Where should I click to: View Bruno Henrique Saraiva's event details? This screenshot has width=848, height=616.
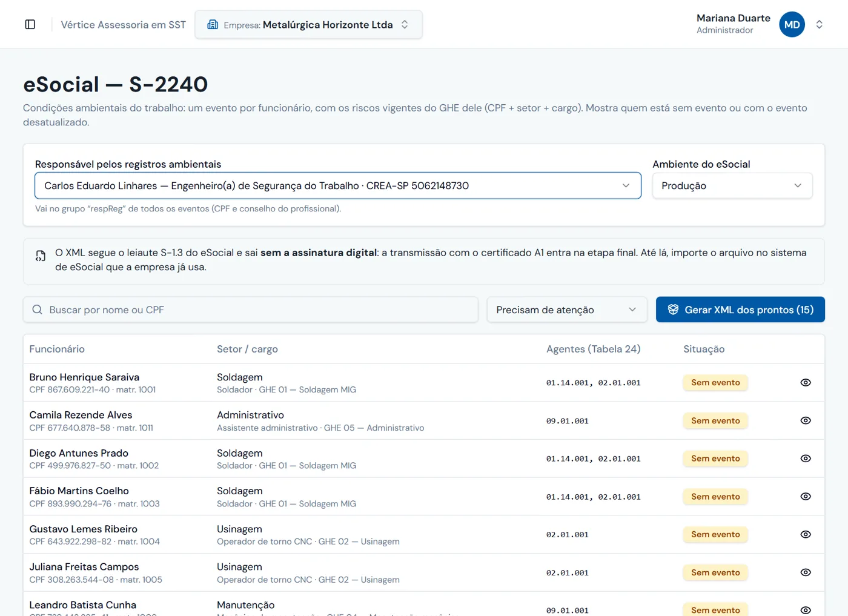806,383
